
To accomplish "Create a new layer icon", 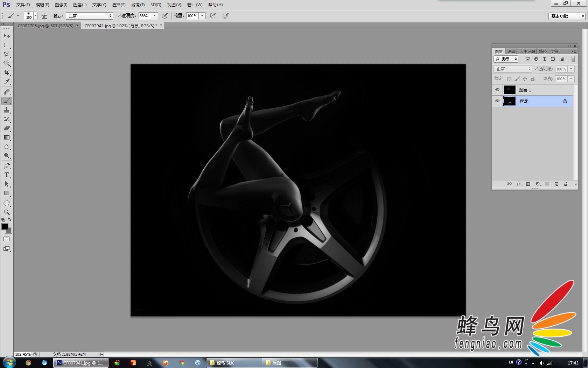I will (x=556, y=184).
